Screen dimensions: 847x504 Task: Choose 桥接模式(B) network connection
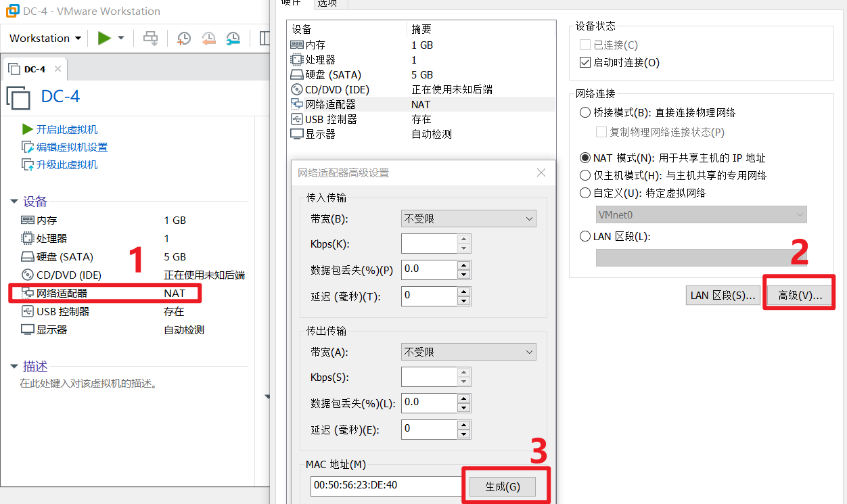pos(585,112)
